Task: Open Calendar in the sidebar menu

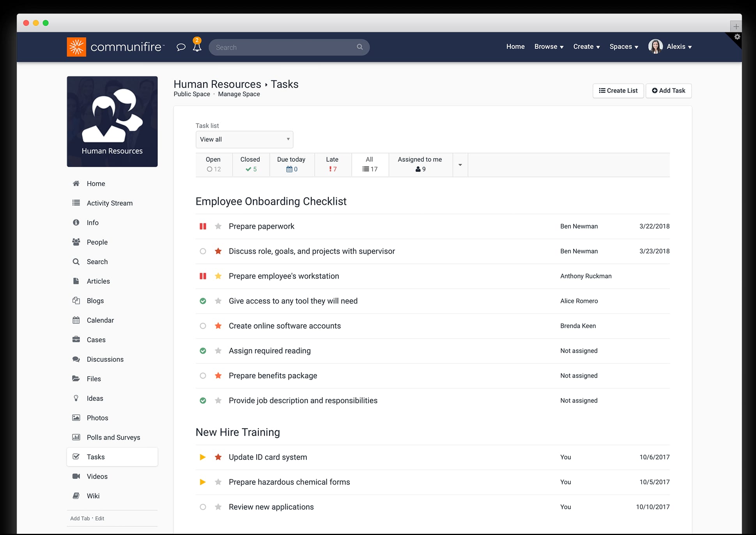Action: (x=100, y=320)
